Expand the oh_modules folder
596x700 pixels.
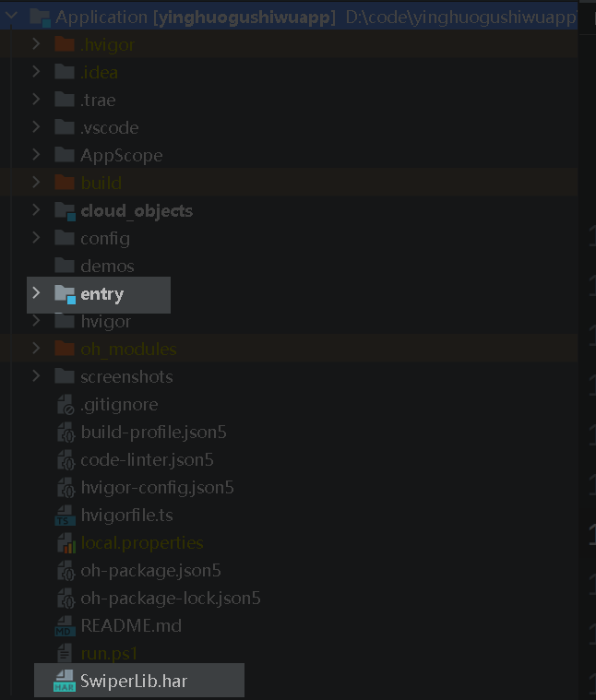[36, 349]
